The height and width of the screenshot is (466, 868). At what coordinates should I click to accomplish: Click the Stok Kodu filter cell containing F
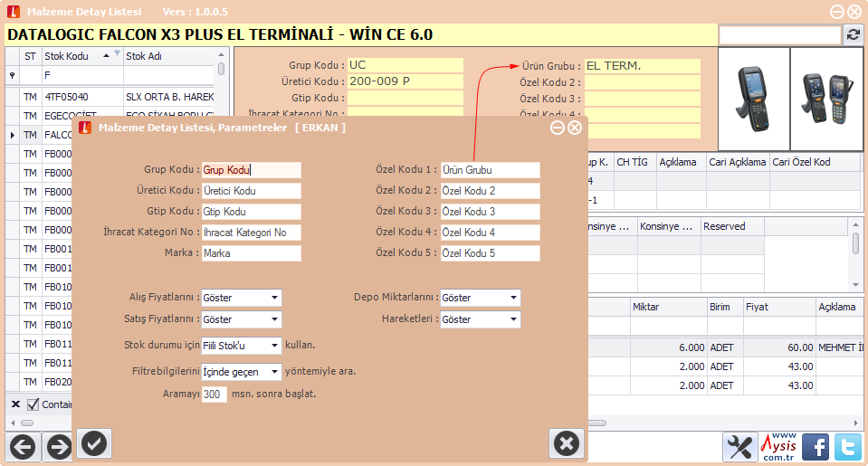pos(82,75)
